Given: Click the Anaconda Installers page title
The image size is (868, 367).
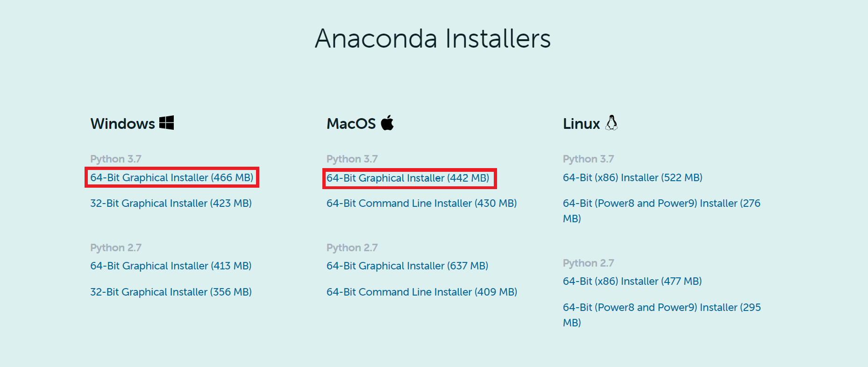Looking at the screenshot, I should click(434, 39).
